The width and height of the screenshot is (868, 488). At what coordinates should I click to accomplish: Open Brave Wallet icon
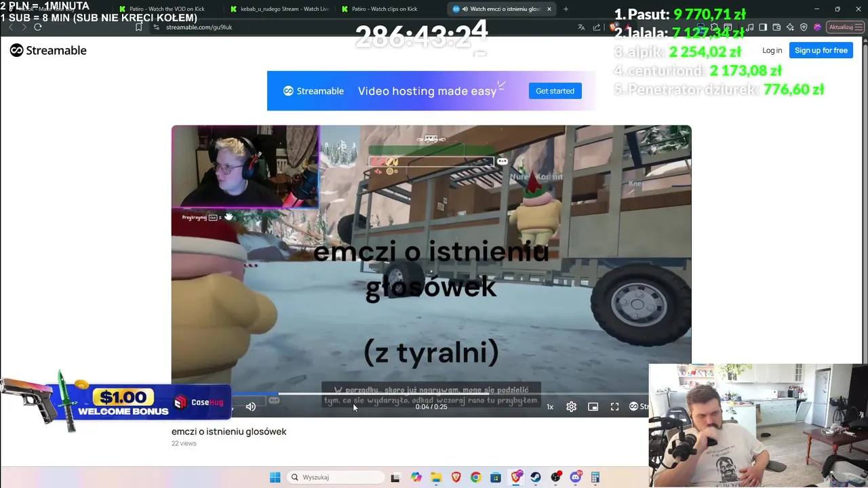(x=776, y=27)
